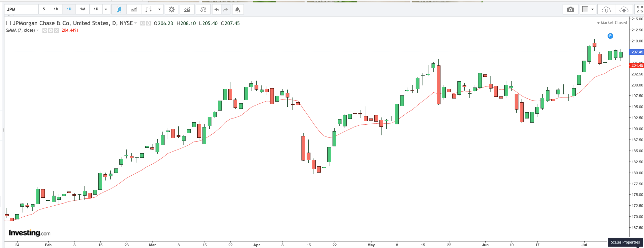This screenshot has height=248, width=644.
Task: Select the 1h timeframe
Action: [x=56, y=9]
